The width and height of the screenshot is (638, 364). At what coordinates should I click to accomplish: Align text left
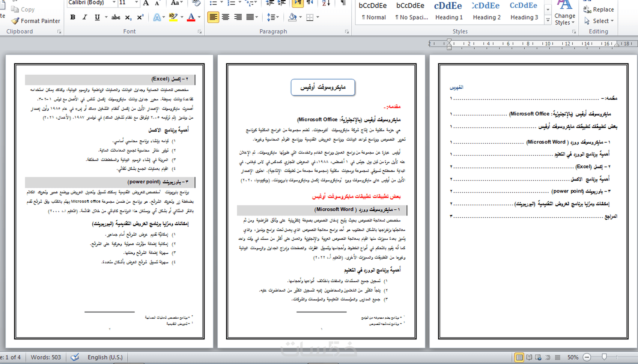[213, 17]
